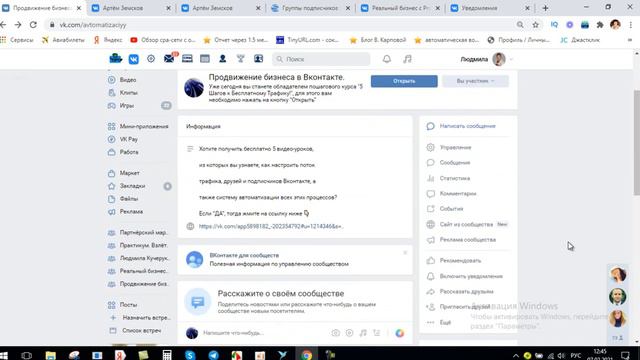This screenshot has height=360, width=640.
Task: Close the ВКонтакте для сообществ banner
Action: pyautogui.click(x=405, y=253)
